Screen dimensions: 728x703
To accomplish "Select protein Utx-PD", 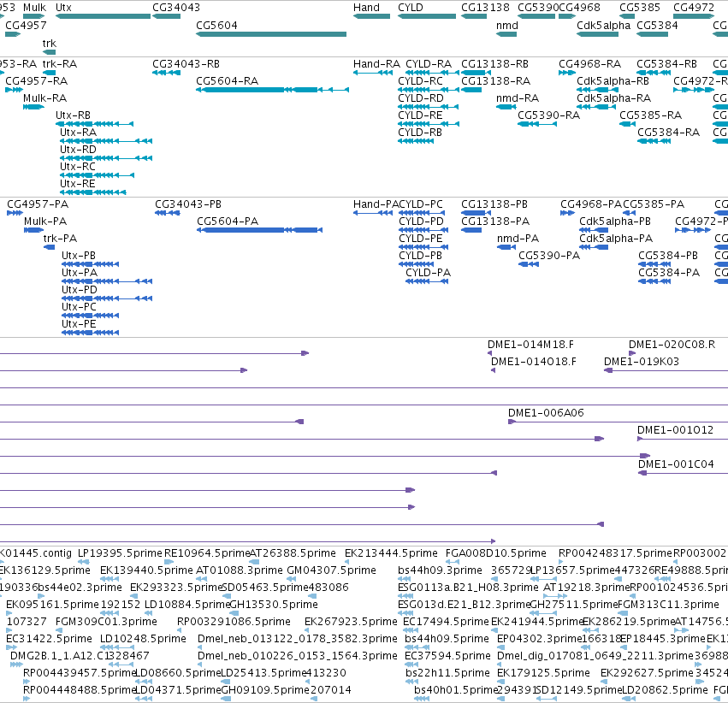I will tap(107, 298).
